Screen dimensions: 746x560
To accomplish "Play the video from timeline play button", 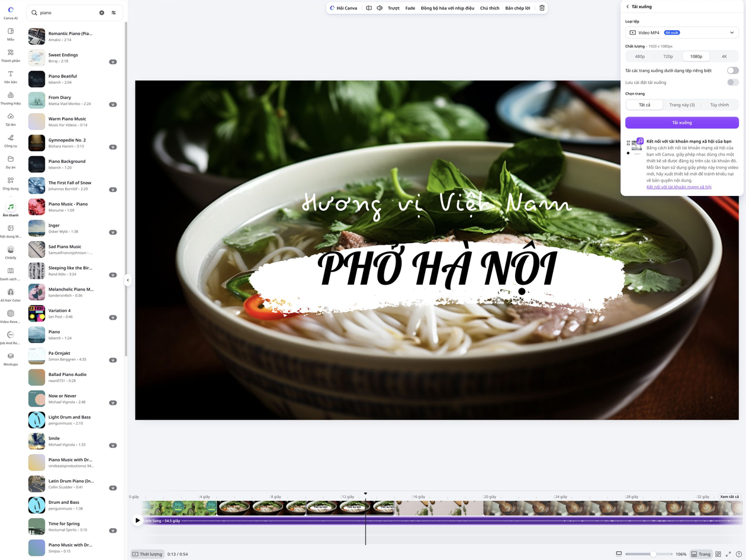I will click(x=137, y=520).
